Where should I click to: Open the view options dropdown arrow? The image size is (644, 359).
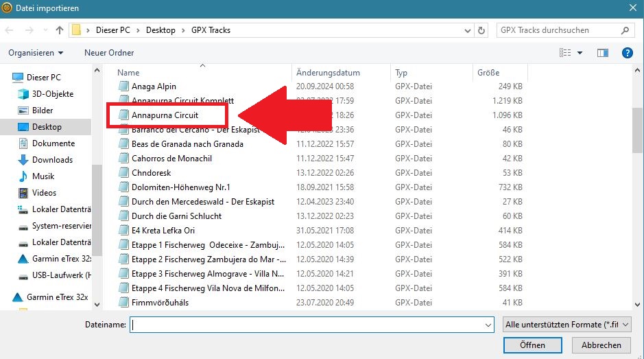tap(580, 53)
